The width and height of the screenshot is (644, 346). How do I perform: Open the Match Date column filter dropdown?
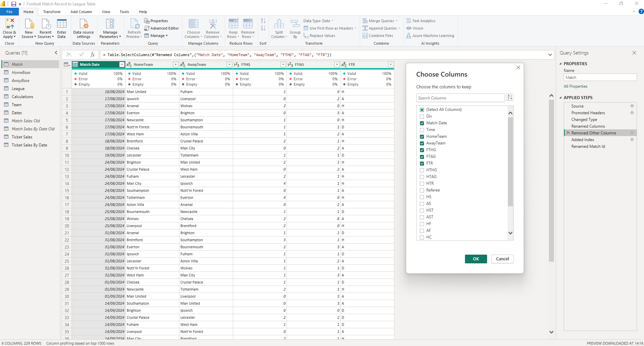[122, 64]
